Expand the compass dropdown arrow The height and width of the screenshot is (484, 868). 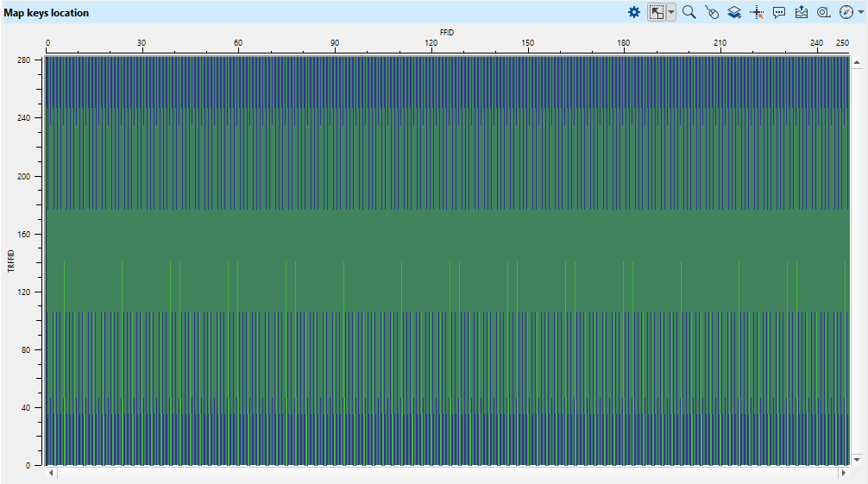point(859,12)
